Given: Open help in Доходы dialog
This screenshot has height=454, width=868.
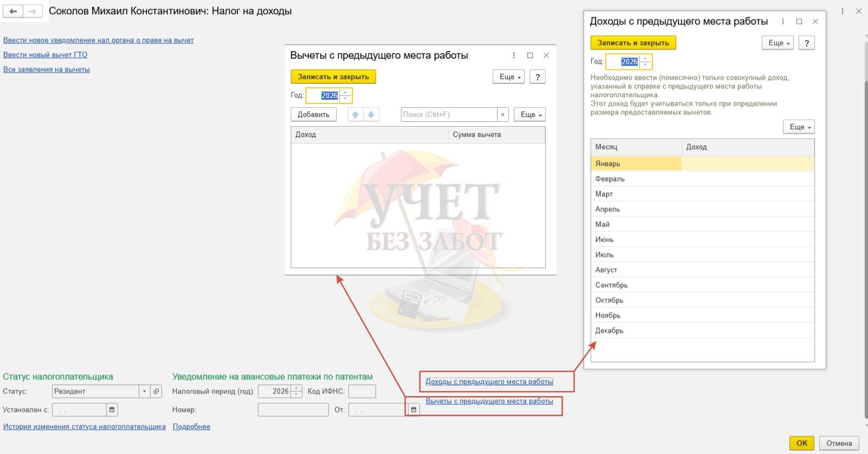Looking at the screenshot, I should (807, 43).
